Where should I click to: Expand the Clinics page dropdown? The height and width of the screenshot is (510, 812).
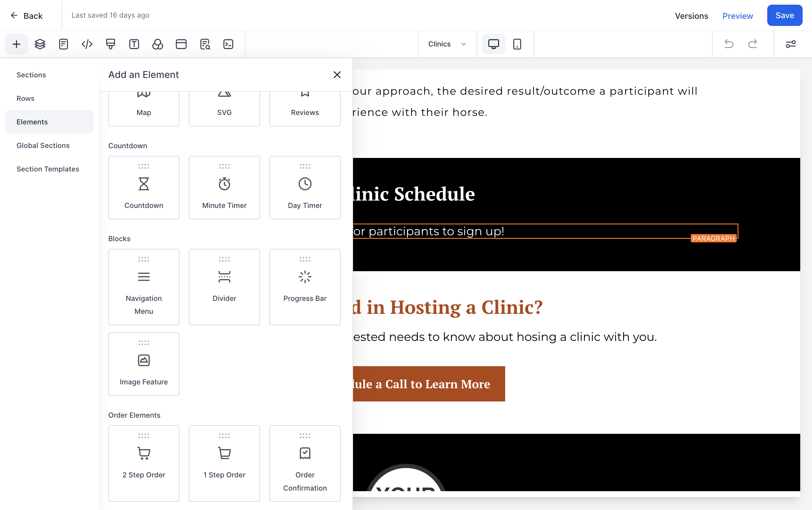tap(447, 44)
